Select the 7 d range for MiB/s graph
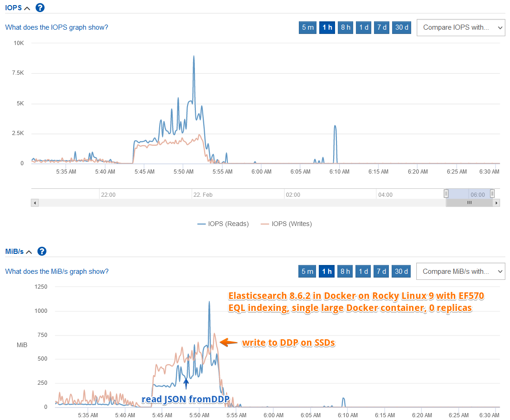The width and height of the screenshot is (510, 420). 381,271
